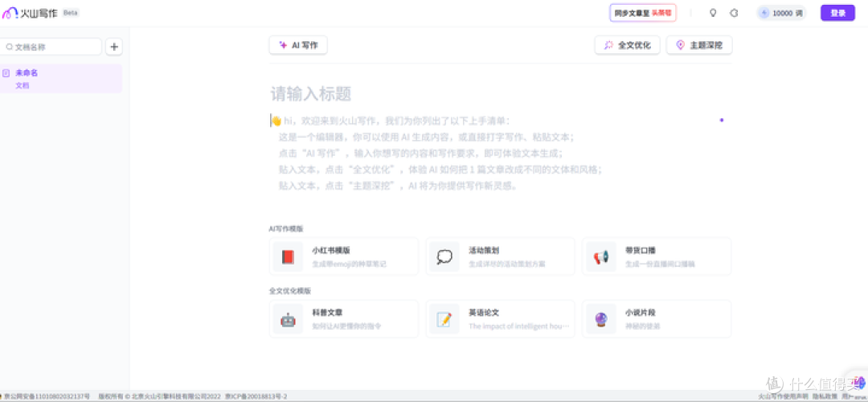Choose the 带货口播 template card
The image size is (868, 402).
click(x=657, y=256)
